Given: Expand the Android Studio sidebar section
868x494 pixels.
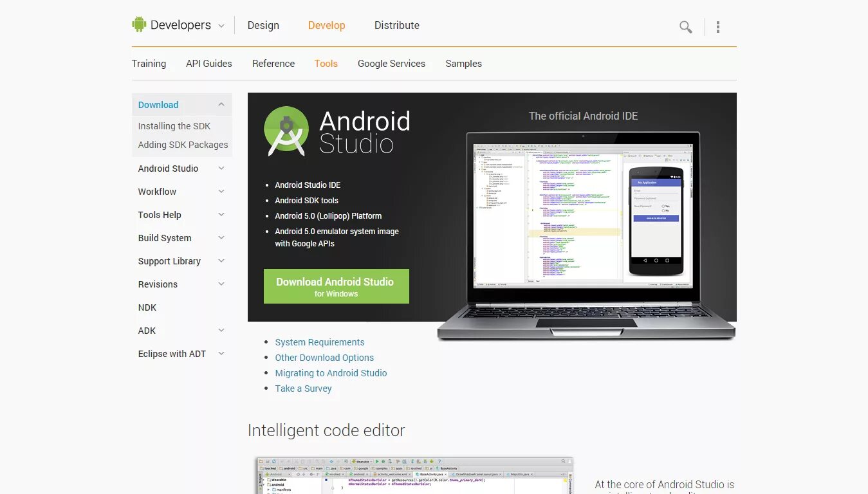Looking at the screenshot, I should point(221,169).
